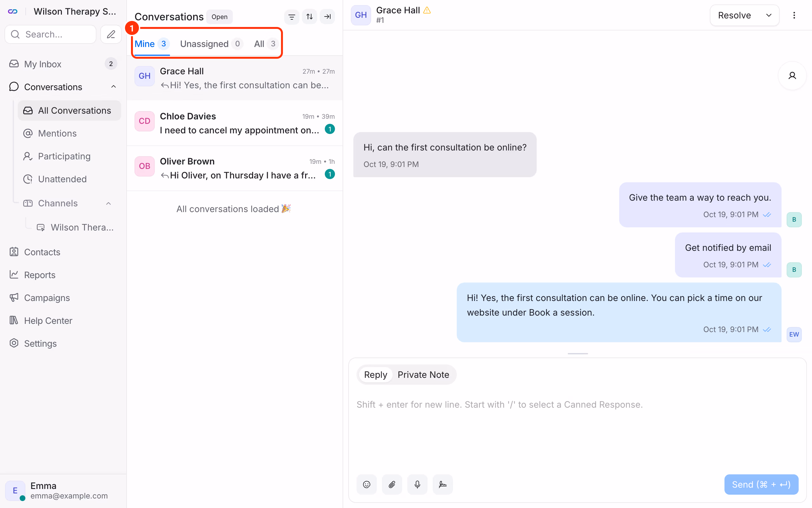Open Campaigns page
812x508 pixels.
[63, 298]
